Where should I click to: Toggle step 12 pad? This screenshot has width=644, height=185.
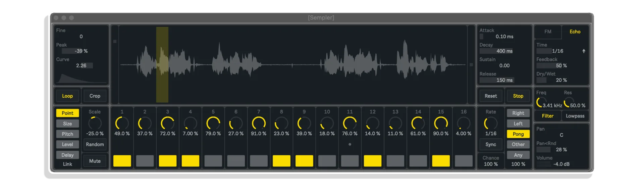click(373, 161)
